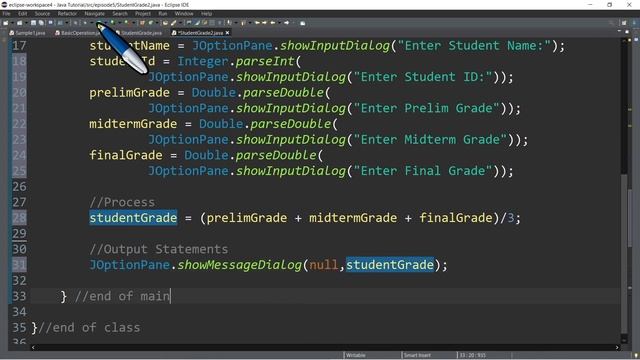The width and height of the screenshot is (640, 360).
Task: Switch to the Sample1.java tab
Action: 27,33
